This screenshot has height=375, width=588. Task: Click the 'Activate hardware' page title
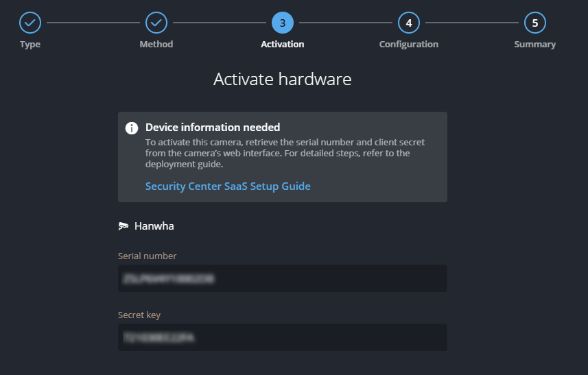click(283, 80)
